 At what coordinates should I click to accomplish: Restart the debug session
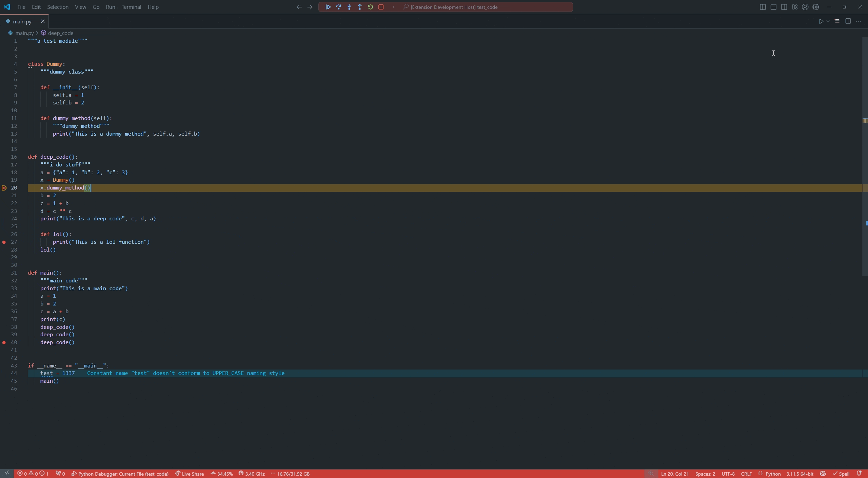370,7
